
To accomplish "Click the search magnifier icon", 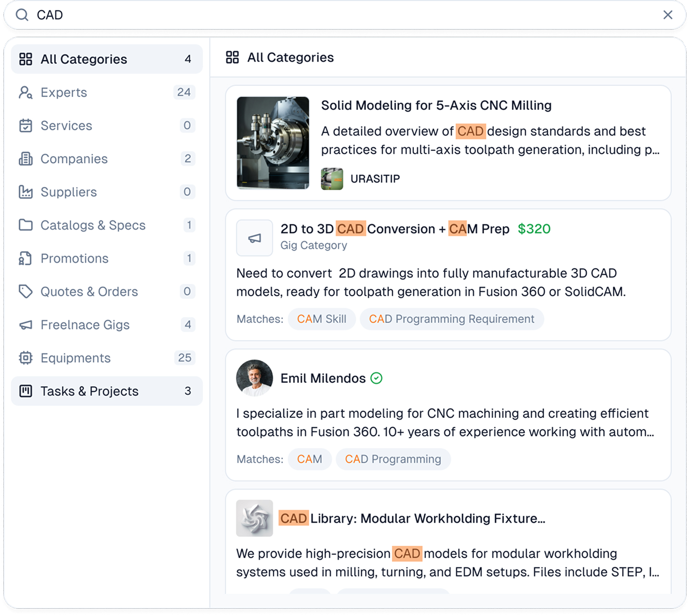I will [22, 15].
